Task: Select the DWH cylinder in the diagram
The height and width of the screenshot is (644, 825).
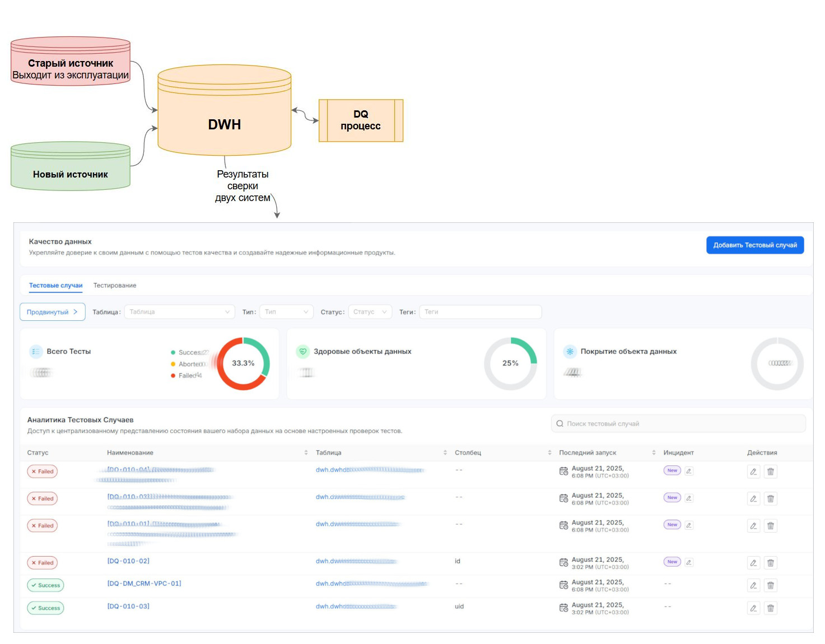Action: (x=225, y=110)
